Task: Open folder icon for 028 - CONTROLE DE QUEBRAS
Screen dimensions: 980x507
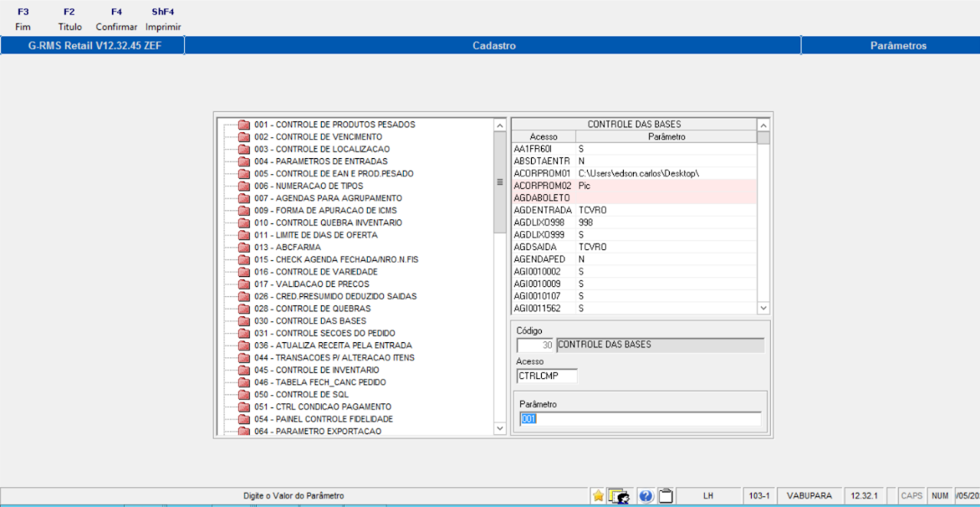Action: click(x=244, y=309)
